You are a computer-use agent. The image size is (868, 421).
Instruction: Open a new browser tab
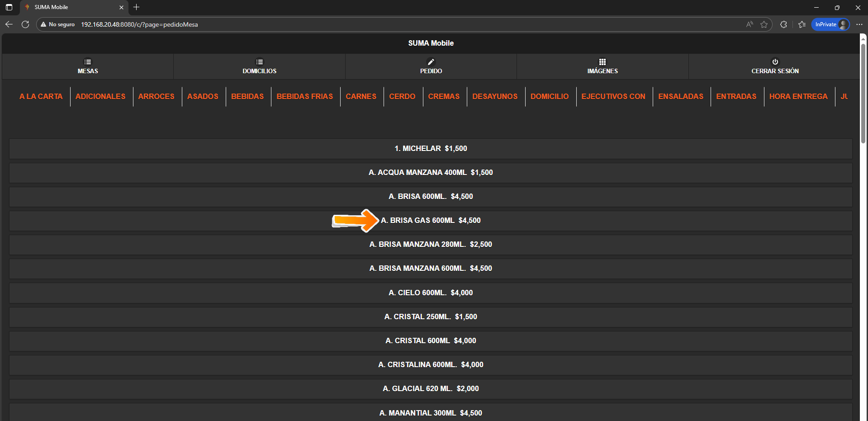tap(136, 7)
